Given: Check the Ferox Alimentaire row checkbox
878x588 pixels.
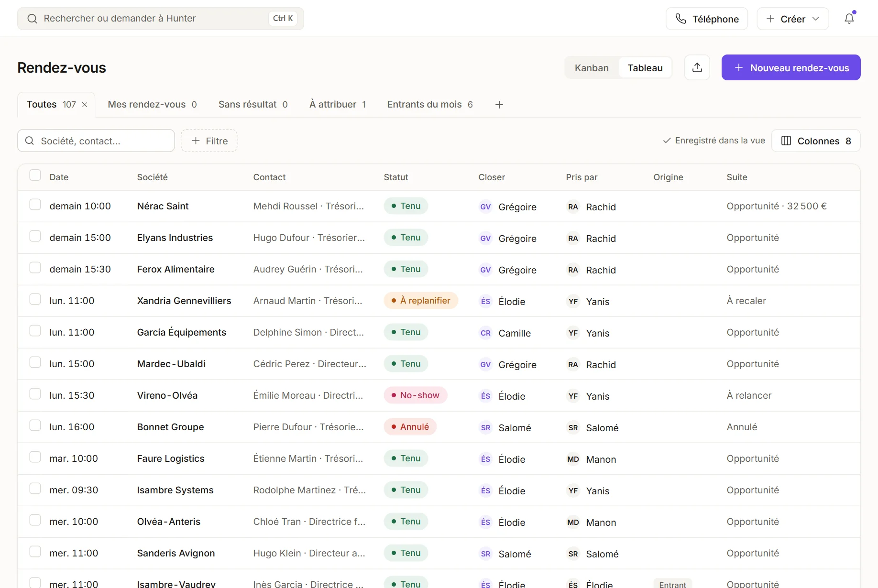Looking at the screenshot, I should [35, 268].
